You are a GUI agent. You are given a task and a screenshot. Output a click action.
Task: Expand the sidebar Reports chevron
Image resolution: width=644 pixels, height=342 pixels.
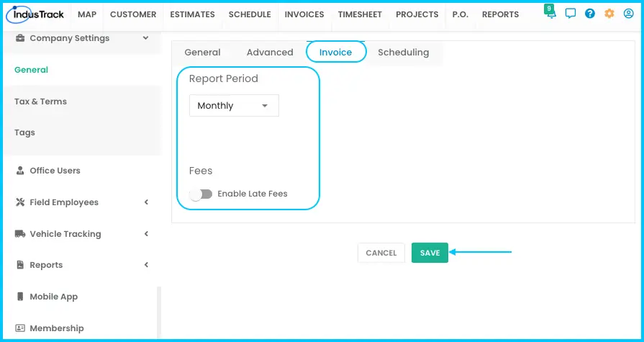click(146, 265)
